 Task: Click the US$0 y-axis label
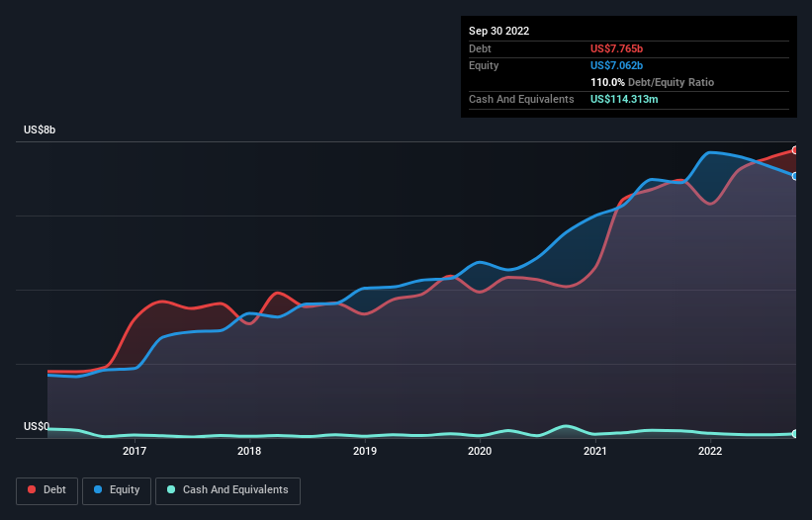(x=37, y=426)
